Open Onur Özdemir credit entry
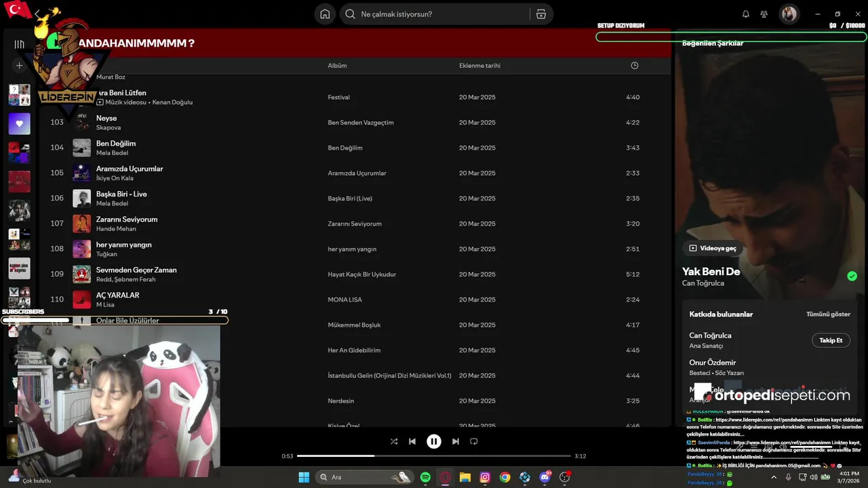This screenshot has height=488, width=868. (x=713, y=363)
